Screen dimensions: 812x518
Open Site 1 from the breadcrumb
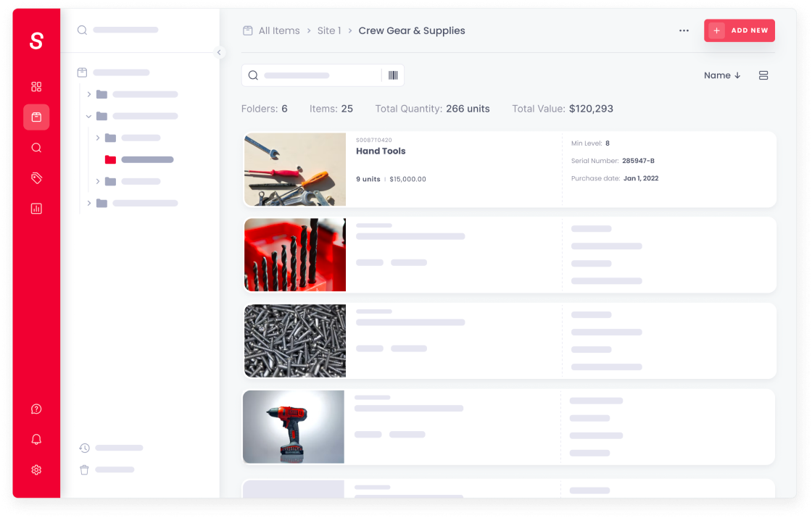tap(328, 30)
